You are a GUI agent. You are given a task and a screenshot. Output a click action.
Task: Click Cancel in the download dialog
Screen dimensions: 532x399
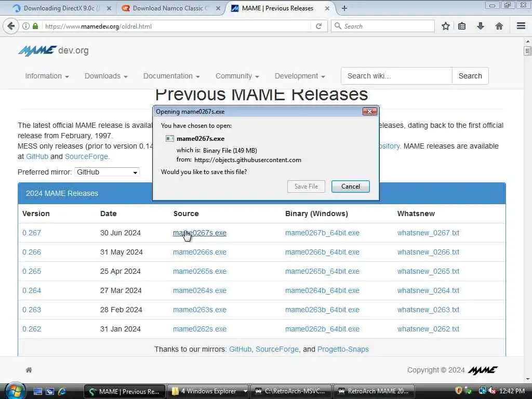351,187
